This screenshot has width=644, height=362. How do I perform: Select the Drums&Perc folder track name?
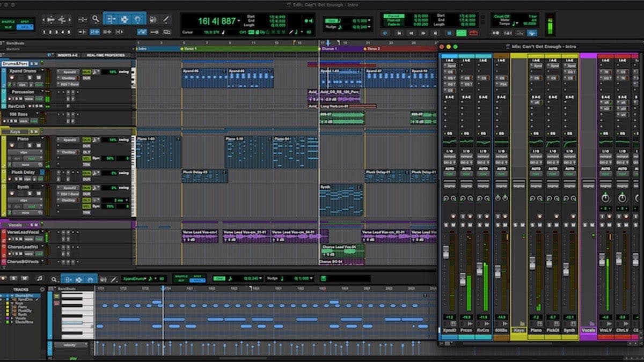coord(14,63)
